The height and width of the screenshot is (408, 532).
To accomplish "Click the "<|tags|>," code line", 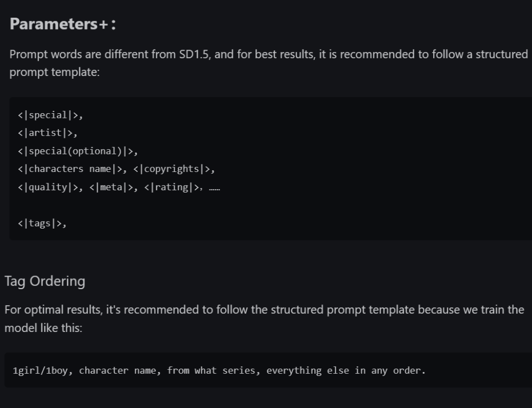I will pos(42,223).
